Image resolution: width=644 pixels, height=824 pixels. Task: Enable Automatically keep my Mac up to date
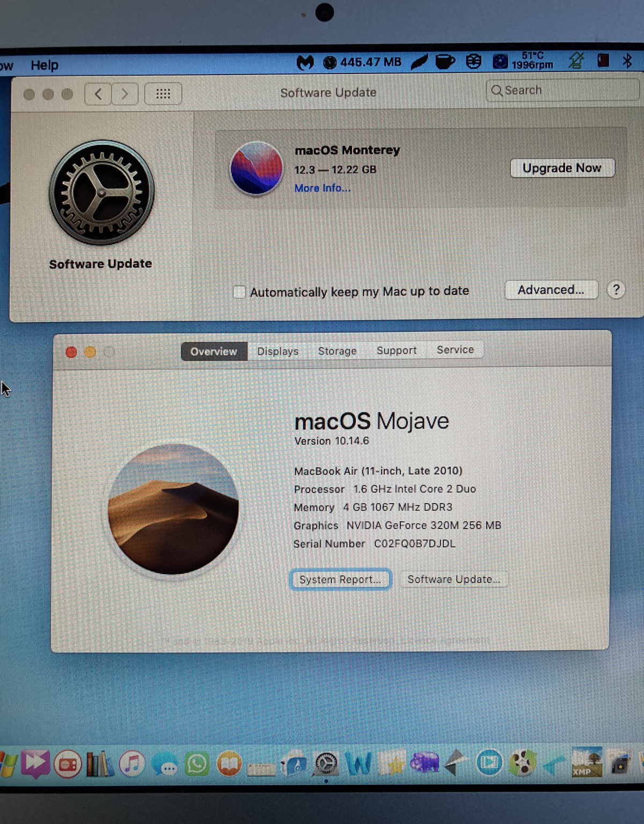[x=239, y=292]
